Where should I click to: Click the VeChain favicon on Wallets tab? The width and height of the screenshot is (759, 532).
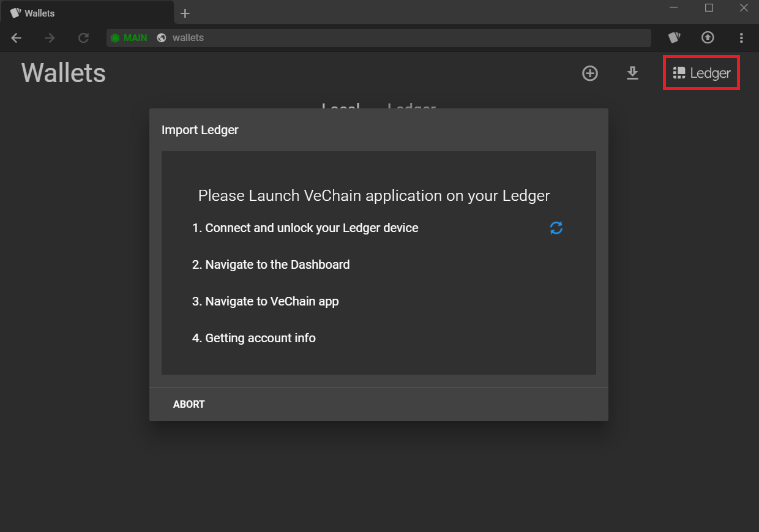pos(17,12)
